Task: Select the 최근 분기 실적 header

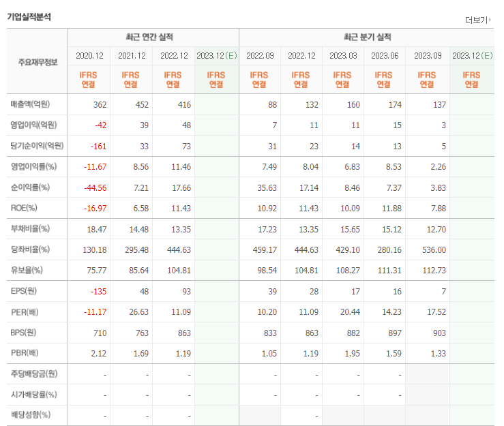Action: tap(368, 37)
